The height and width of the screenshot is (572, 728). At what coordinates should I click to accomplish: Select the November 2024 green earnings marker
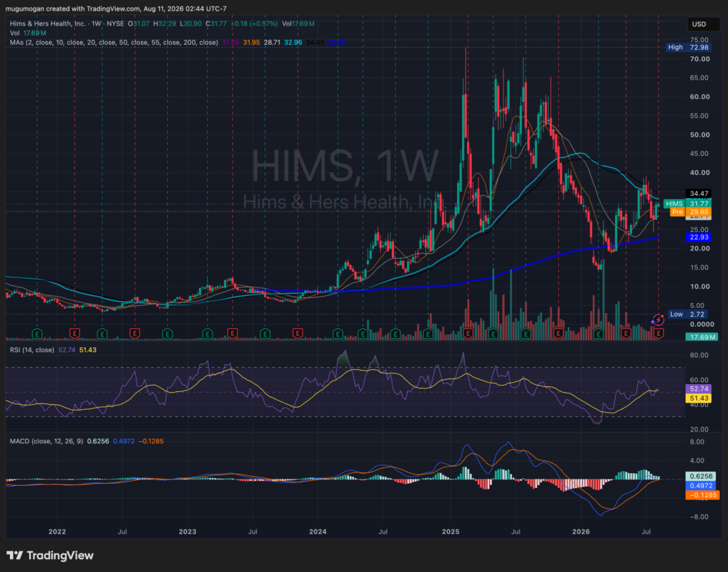(x=427, y=333)
